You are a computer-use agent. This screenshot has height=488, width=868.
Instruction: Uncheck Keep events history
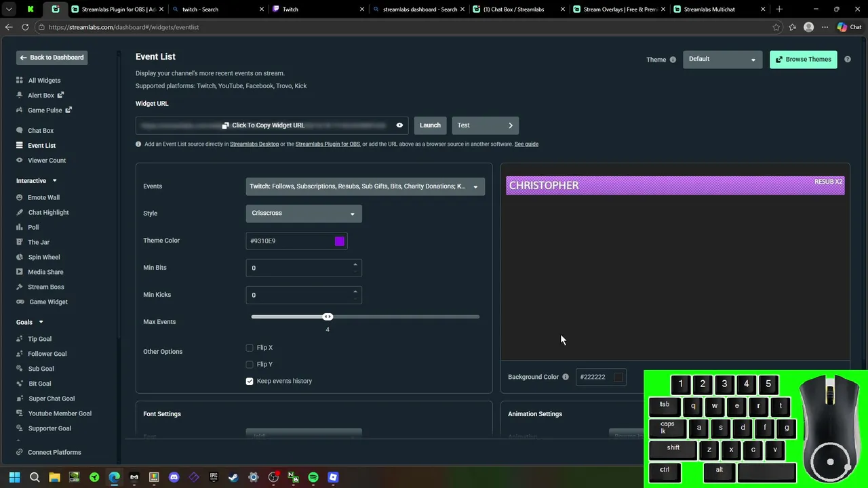click(250, 382)
